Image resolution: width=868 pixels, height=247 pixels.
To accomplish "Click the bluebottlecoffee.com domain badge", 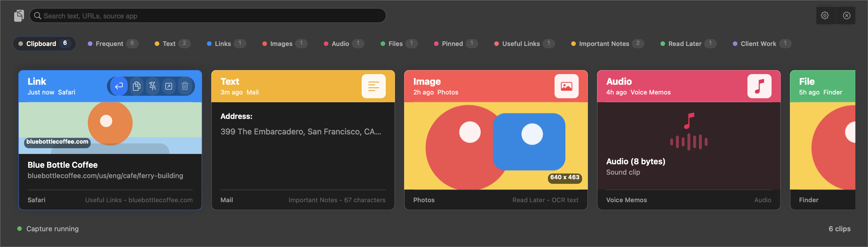I will (x=57, y=142).
